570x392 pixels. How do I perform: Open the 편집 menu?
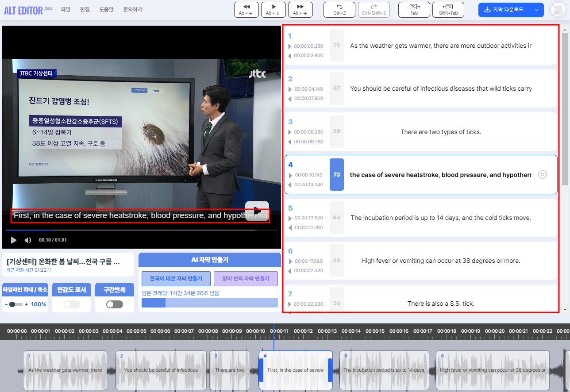click(85, 9)
